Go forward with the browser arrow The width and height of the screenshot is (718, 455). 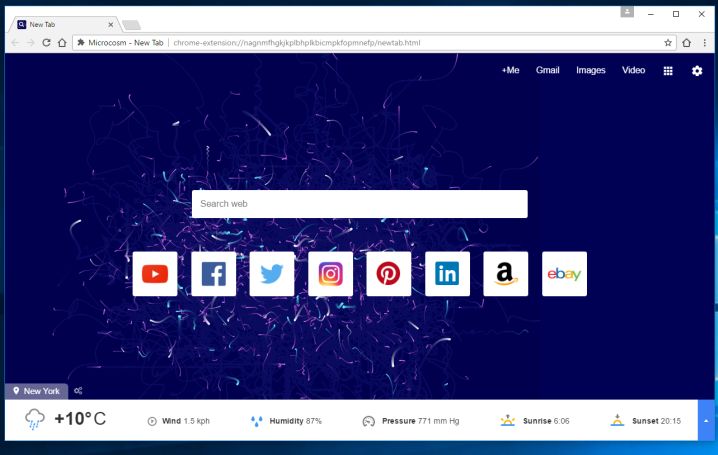point(31,43)
